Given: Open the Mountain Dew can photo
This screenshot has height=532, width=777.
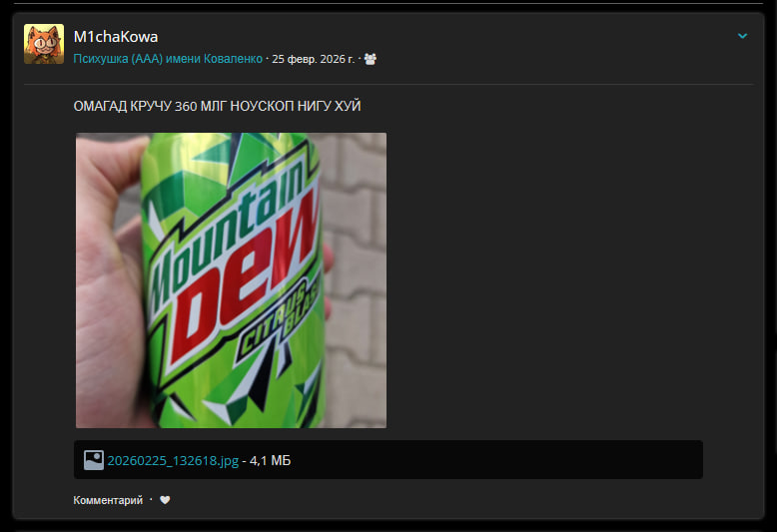Looking at the screenshot, I should [231, 280].
